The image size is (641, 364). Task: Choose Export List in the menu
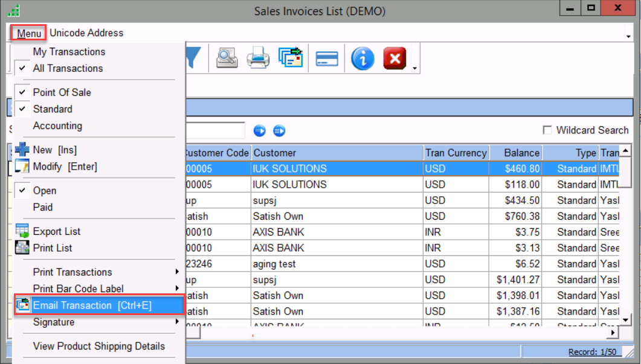pyautogui.click(x=56, y=231)
